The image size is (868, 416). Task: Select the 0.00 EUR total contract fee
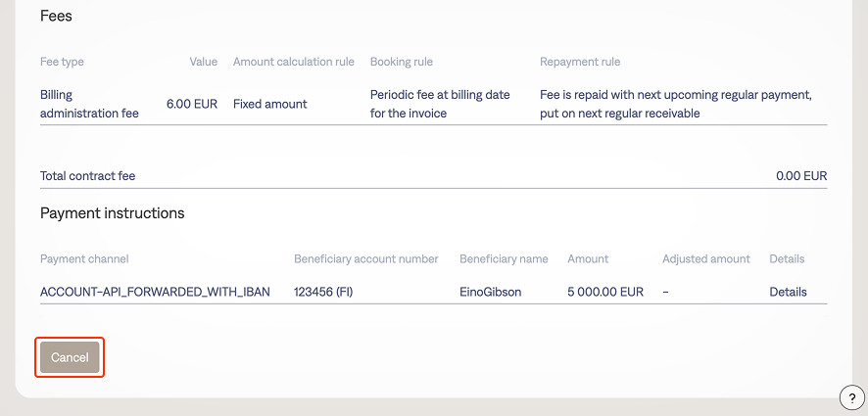(801, 176)
